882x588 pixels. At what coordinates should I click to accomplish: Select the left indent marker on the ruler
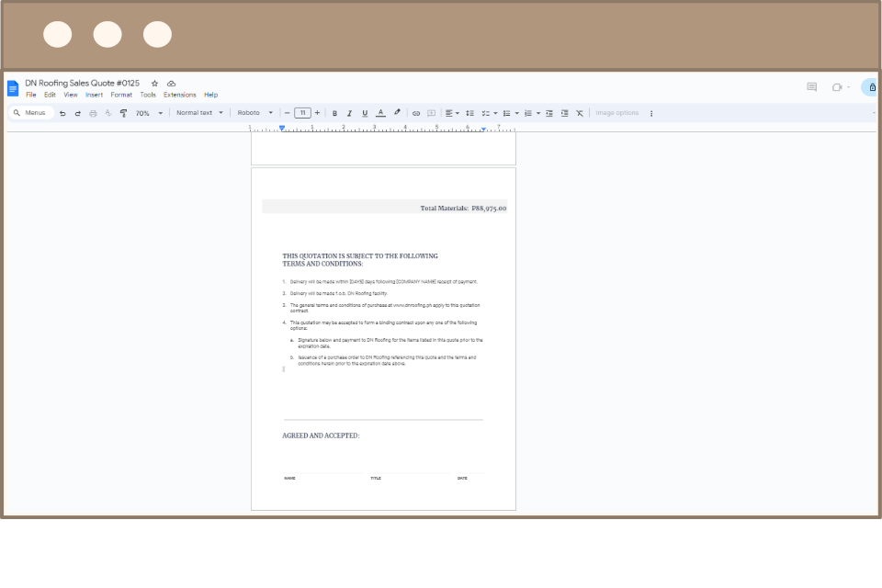282,129
